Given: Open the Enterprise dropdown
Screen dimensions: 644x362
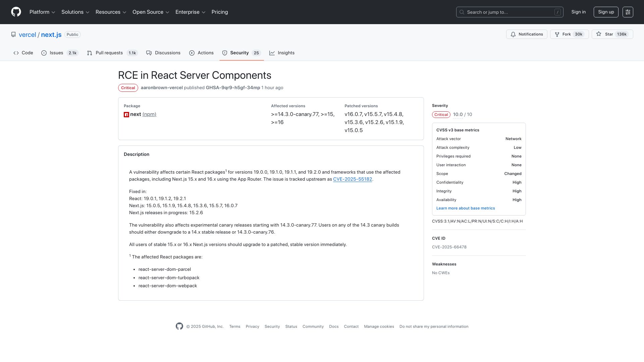Looking at the screenshot, I should tap(191, 12).
